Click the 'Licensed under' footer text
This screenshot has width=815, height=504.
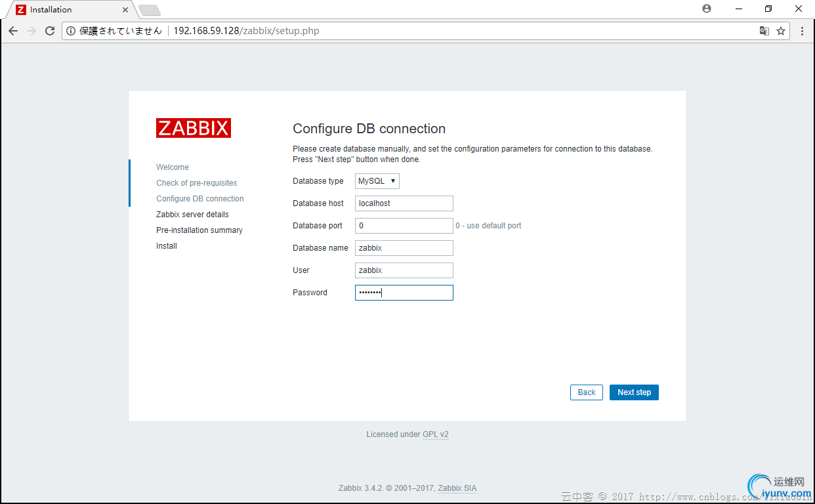coord(393,434)
